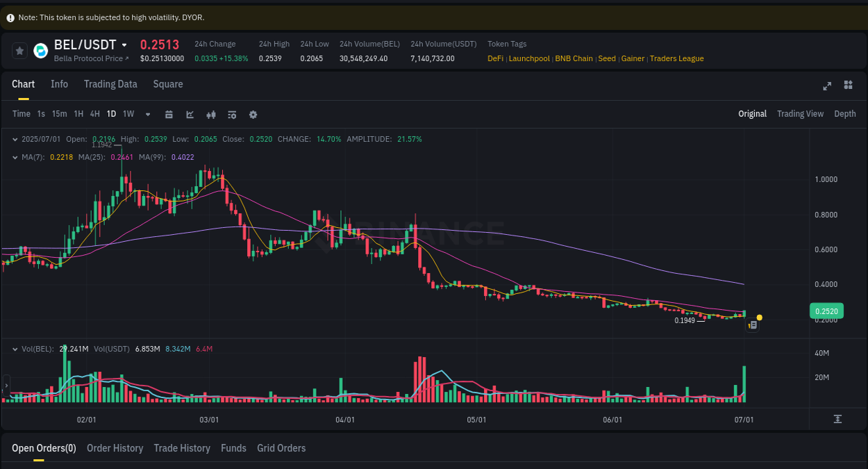Open the Bella Protocol Price link
Viewport: 868px width, 469px height.
[87, 58]
